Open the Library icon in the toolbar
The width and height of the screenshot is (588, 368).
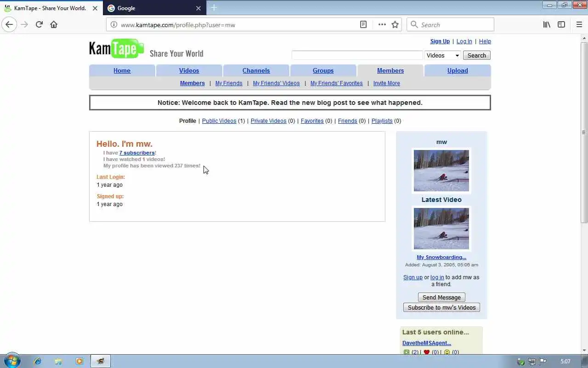coord(547,25)
